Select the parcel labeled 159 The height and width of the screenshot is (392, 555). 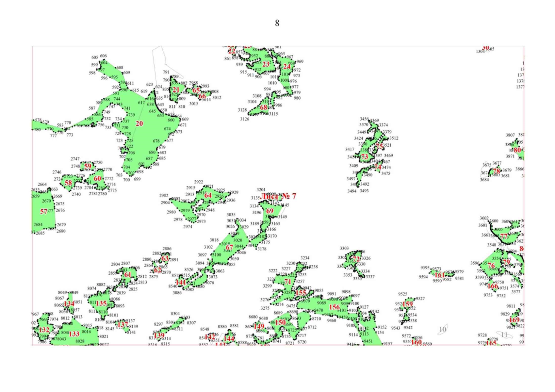tap(407, 304)
